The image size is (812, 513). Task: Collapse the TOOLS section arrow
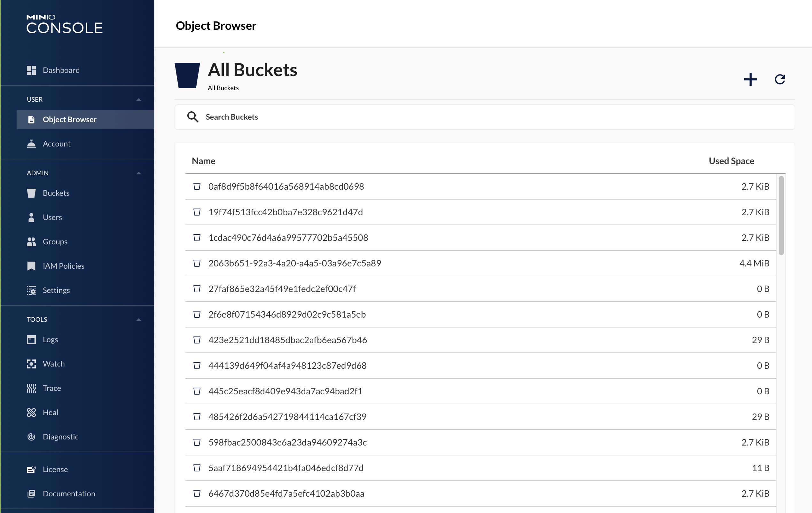tap(139, 320)
